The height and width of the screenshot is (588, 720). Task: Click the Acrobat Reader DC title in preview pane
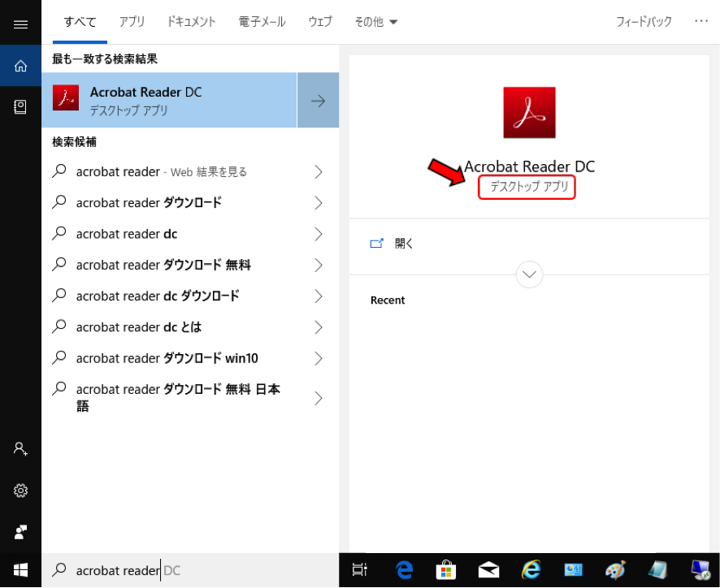530,166
